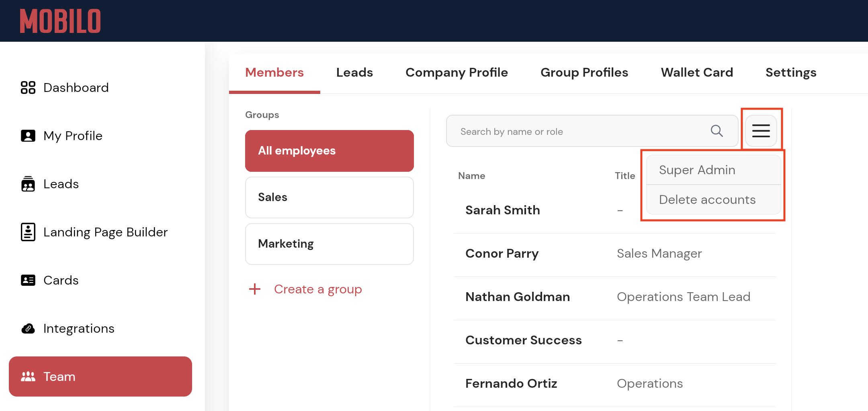This screenshot has width=868, height=411.
Task: Select Team in the sidebar
Action: click(x=100, y=376)
